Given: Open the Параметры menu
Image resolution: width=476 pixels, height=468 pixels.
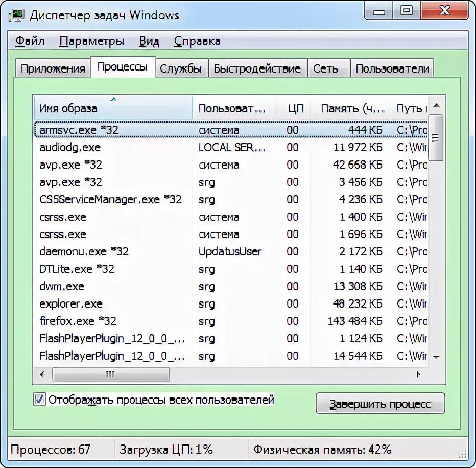Looking at the screenshot, I should click(92, 41).
